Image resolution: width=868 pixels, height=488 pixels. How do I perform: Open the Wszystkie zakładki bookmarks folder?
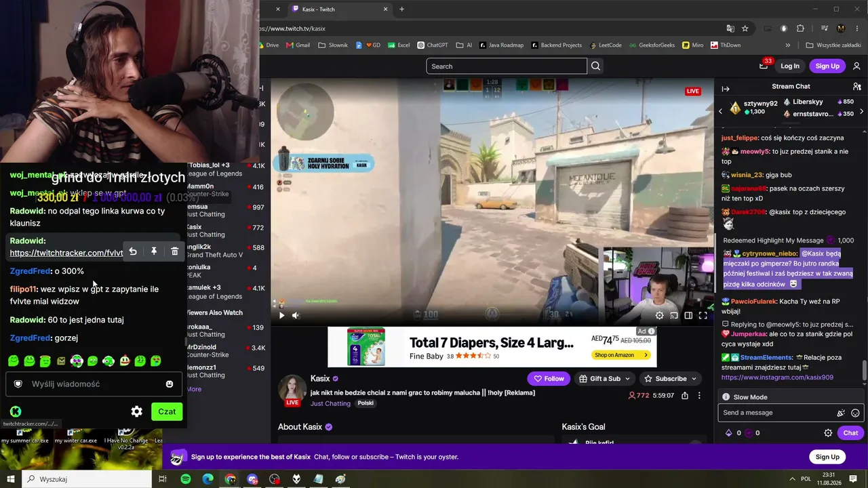pyautogui.click(x=833, y=45)
